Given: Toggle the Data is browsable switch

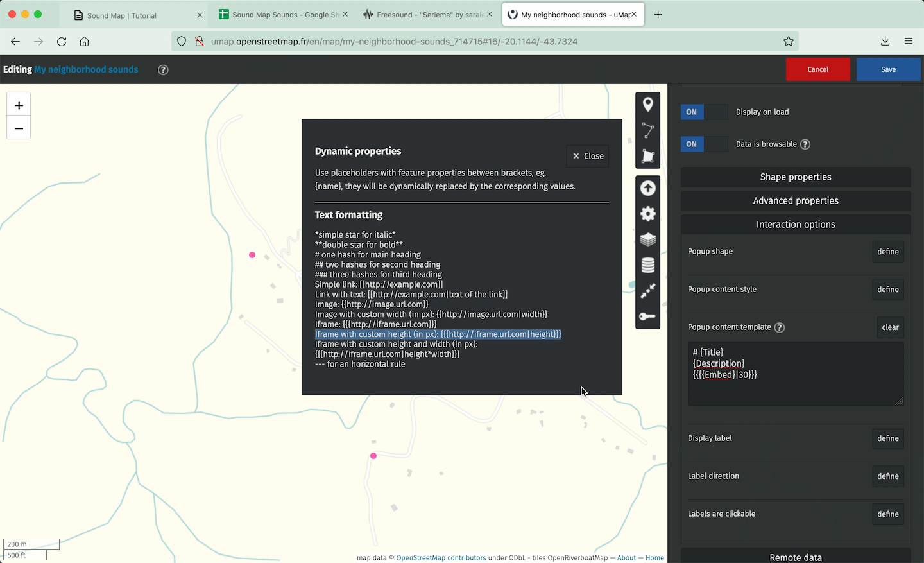Looking at the screenshot, I should 704,144.
